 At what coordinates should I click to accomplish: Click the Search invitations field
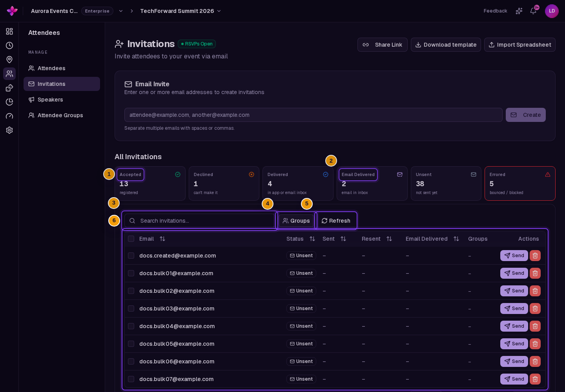click(199, 221)
